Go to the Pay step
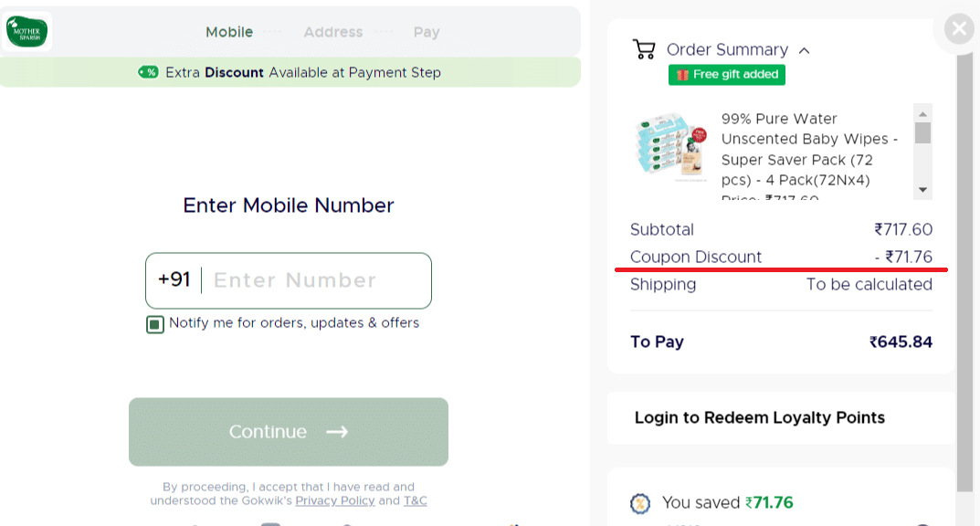980x526 pixels. 427,32
